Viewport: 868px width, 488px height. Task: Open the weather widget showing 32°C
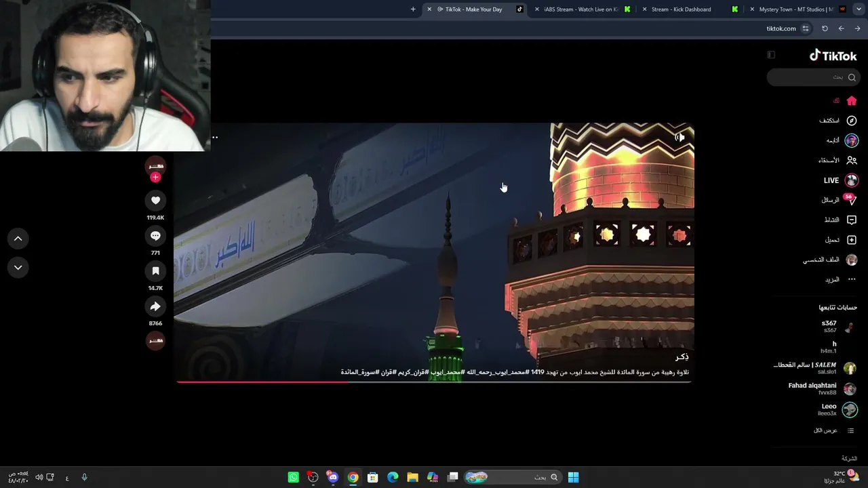(842, 477)
